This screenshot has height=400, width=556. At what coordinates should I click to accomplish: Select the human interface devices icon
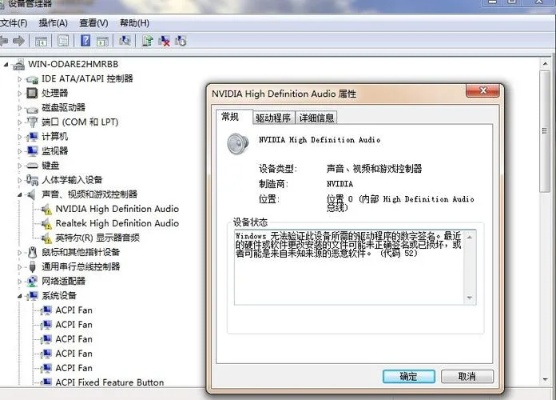32,180
